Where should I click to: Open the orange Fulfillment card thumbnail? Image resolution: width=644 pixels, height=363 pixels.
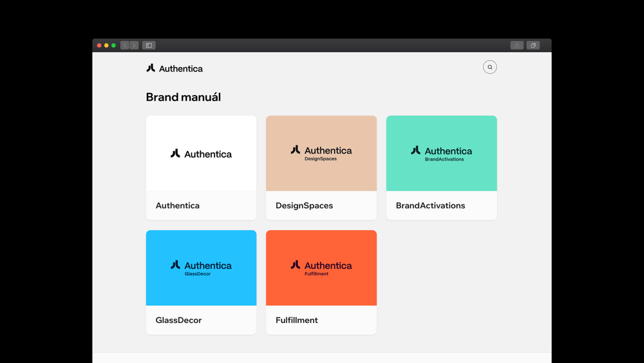[321, 268]
